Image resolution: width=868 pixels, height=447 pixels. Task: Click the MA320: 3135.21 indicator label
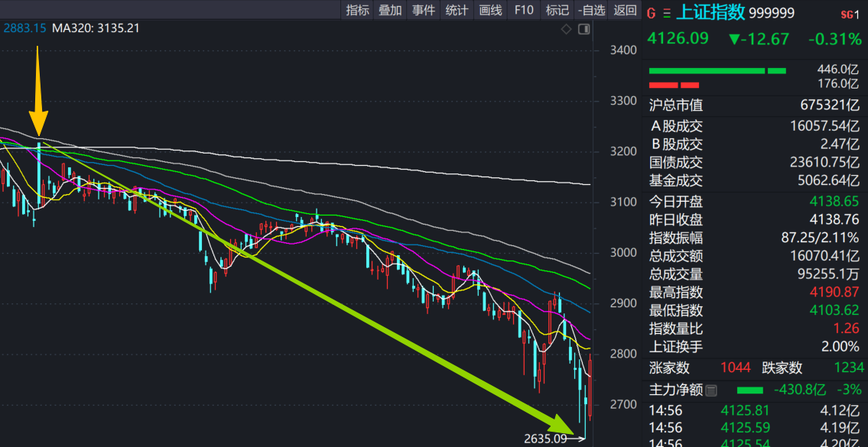click(x=96, y=28)
